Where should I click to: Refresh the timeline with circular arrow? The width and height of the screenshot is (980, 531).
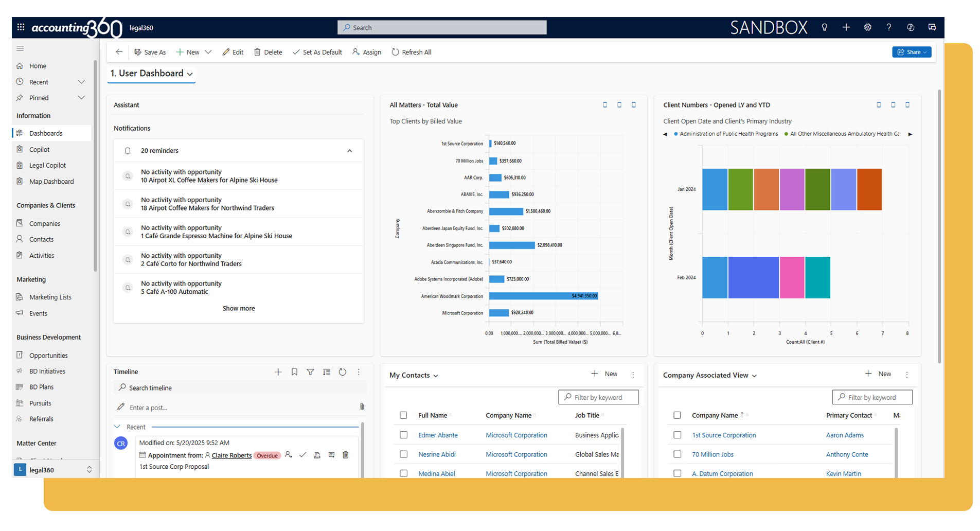coord(343,372)
